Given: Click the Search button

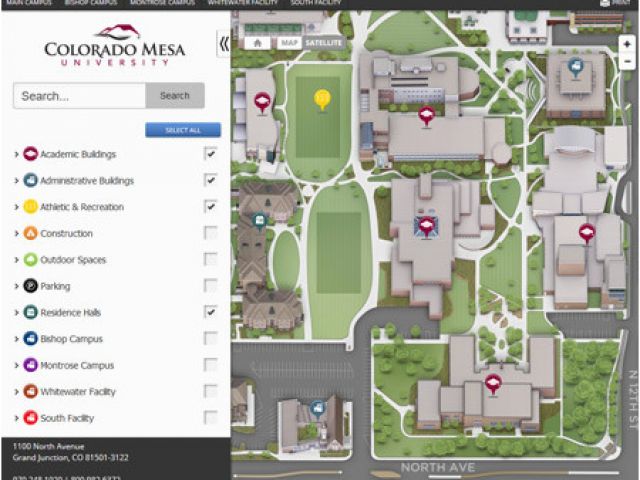Looking at the screenshot, I should click(175, 96).
